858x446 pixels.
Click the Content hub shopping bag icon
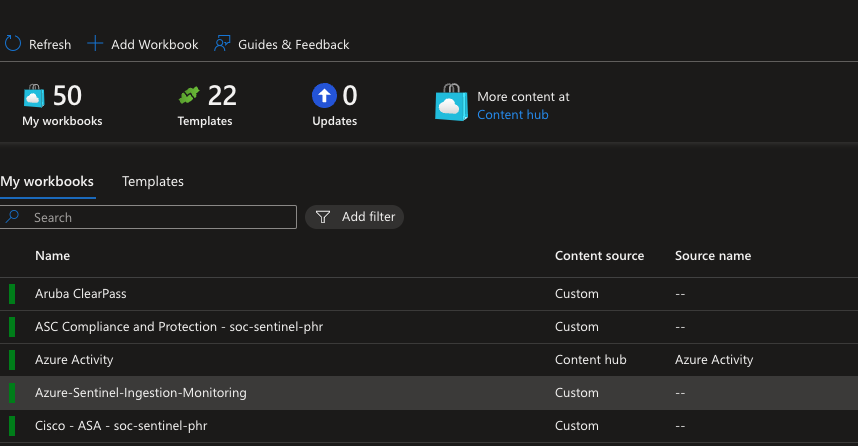pyautogui.click(x=451, y=103)
